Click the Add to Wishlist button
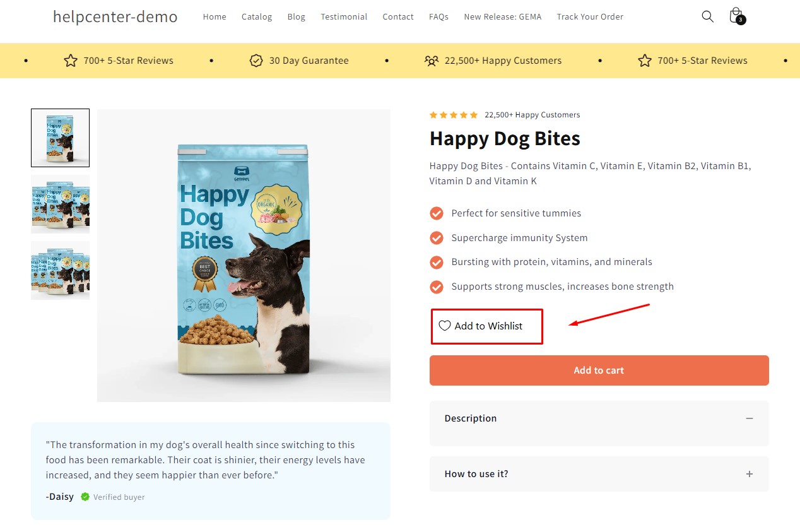800x532 pixels. tap(488, 326)
